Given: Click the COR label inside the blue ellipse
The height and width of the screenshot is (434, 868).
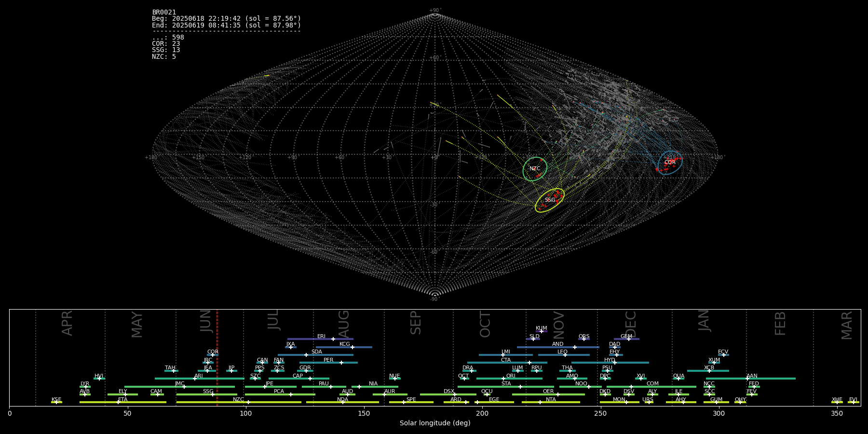Looking at the screenshot, I should coord(670,162).
